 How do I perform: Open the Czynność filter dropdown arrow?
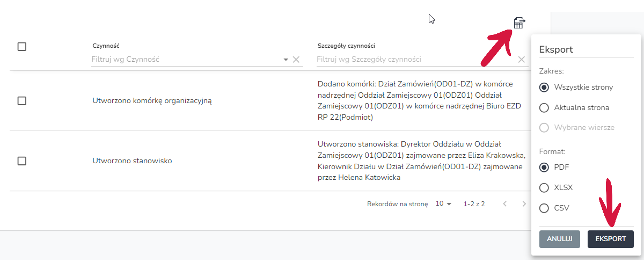(x=286, y=60)
